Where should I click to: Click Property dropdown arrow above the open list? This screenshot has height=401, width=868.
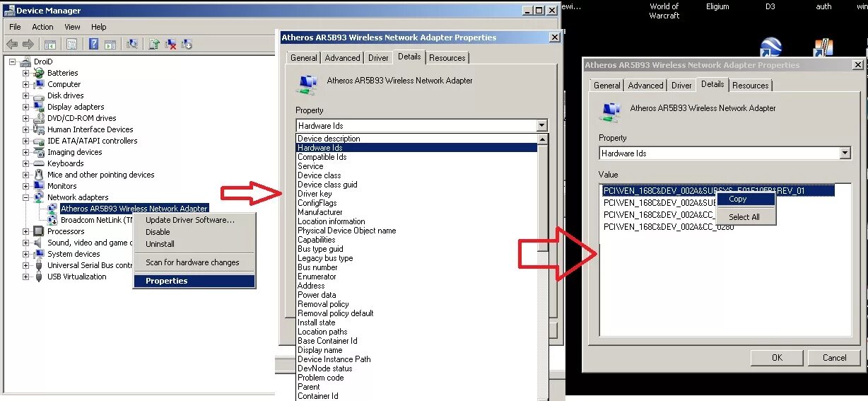coord(541,126)
